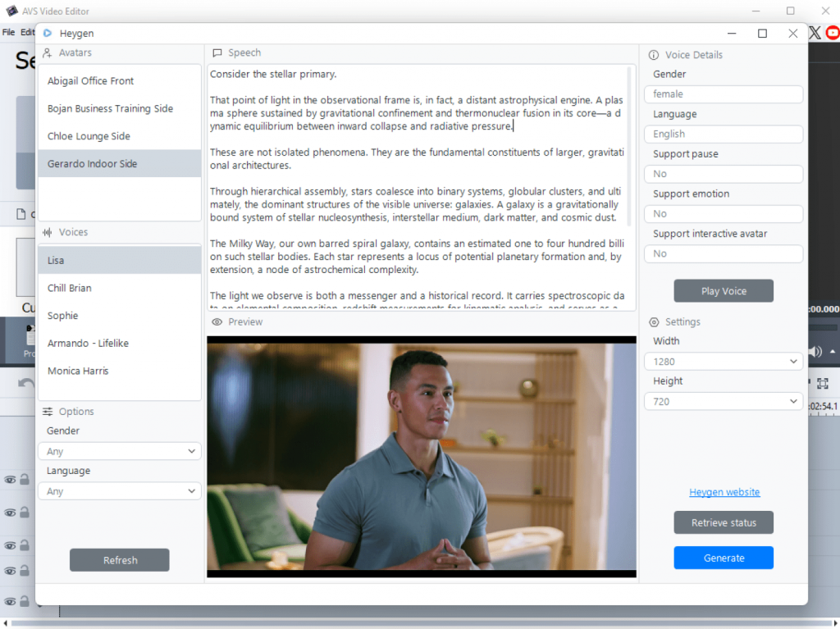Open the Edit menu in AVS Video Editor
This screenshot has width=840, height=629.
click(x=27, y=32)
